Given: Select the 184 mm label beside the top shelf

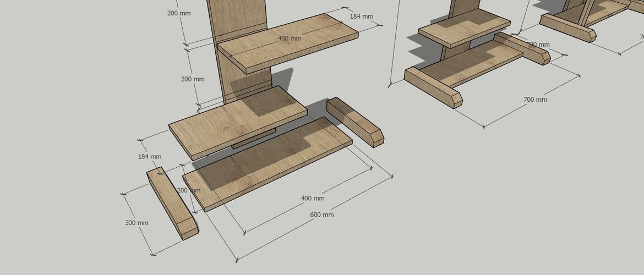Looking at the screenshot, I should [361, 16].
